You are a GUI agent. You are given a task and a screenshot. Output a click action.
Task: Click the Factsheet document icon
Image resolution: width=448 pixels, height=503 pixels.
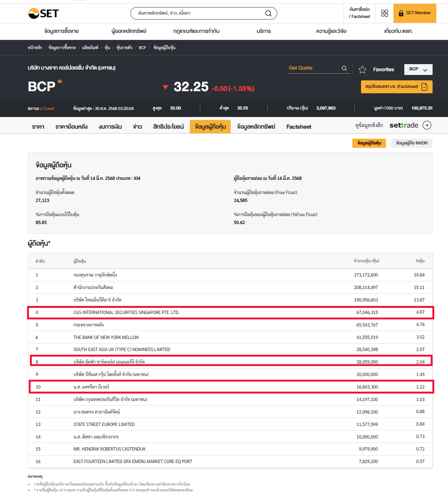pyautogui.click(x=424, y=87)
